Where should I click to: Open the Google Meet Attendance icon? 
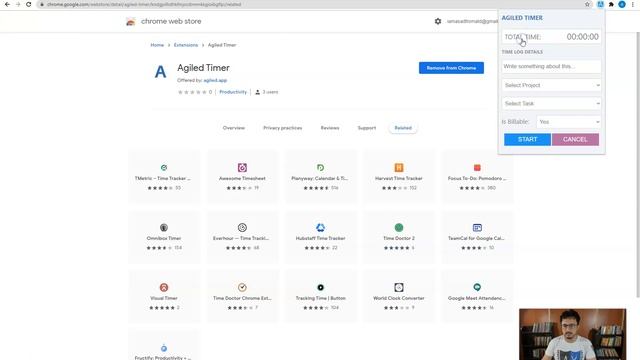click(x=477, y=287)
